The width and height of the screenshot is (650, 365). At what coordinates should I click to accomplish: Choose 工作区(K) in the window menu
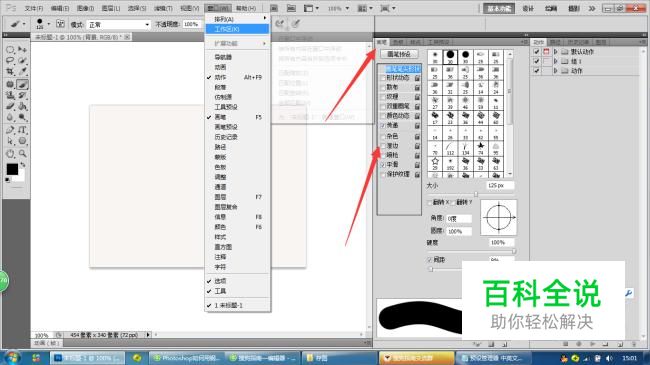[x=237, y=29]
